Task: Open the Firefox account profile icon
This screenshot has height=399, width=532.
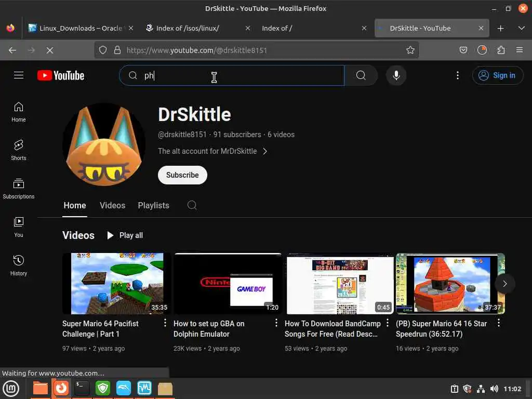Action: pos(482,50)
